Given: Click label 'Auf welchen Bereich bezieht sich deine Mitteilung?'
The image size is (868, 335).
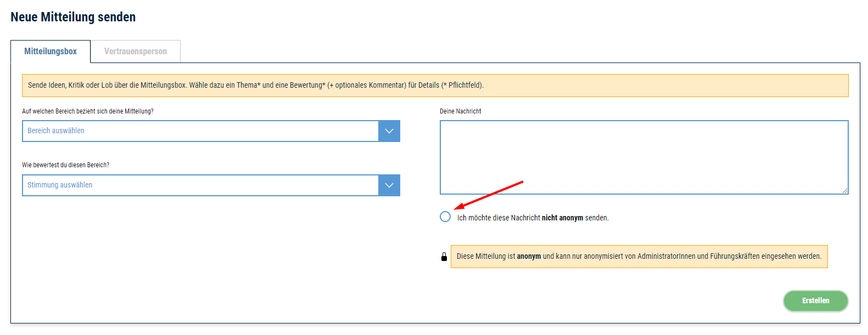Looking at the screenshot, I should coord(88,111).
